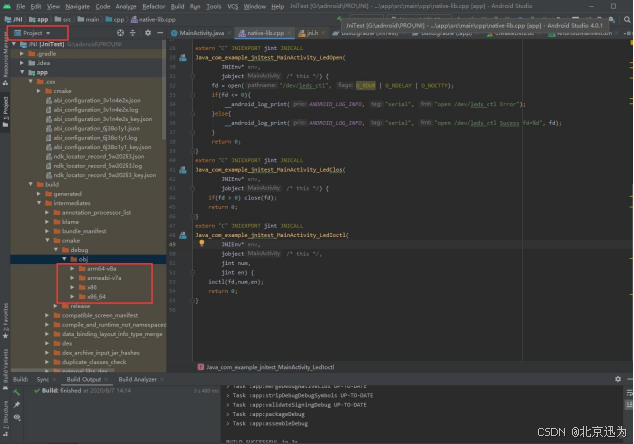Expand the .idea folder

pyautogui.click(x=22, y=63)
